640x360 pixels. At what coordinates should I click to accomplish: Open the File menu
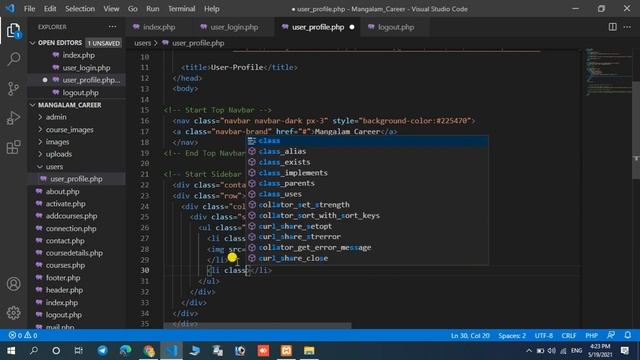(29, 9)
